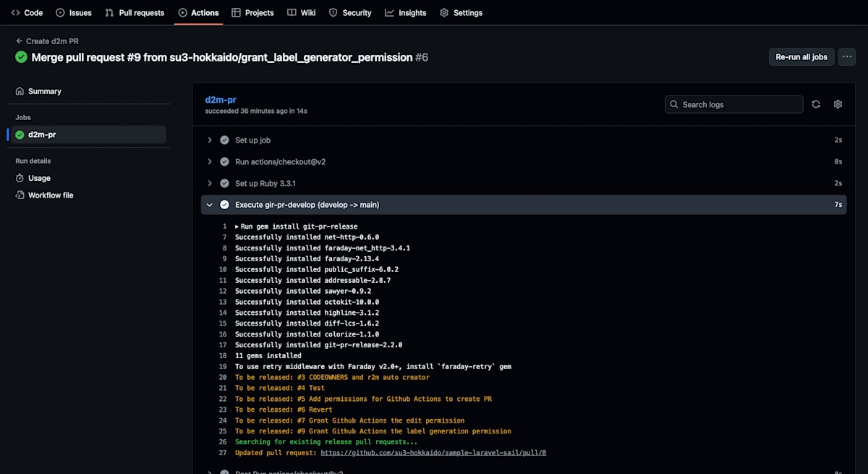Expand the Run actions/checkout@v2 step
Viewport: 868px width, 474px height.
coord(523,162)
